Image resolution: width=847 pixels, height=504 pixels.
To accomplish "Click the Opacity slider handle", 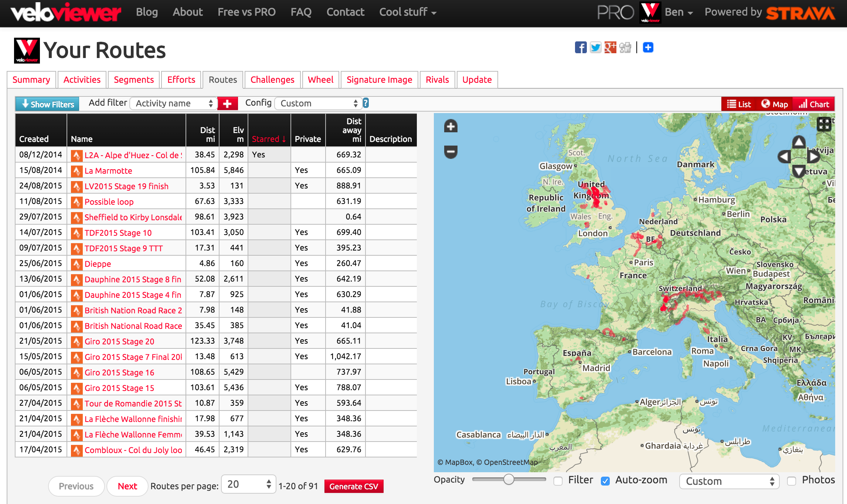I will [x=509, y=480].
